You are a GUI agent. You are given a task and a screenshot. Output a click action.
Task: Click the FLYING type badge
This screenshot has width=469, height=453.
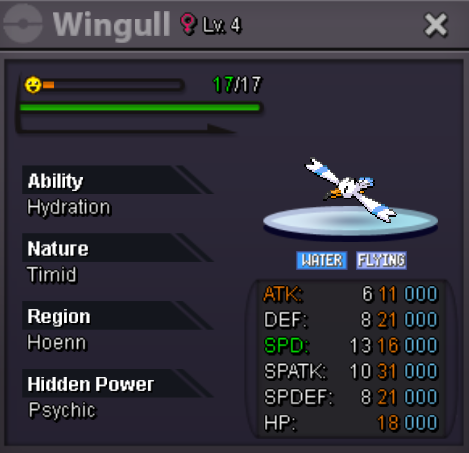coord(381,260)
